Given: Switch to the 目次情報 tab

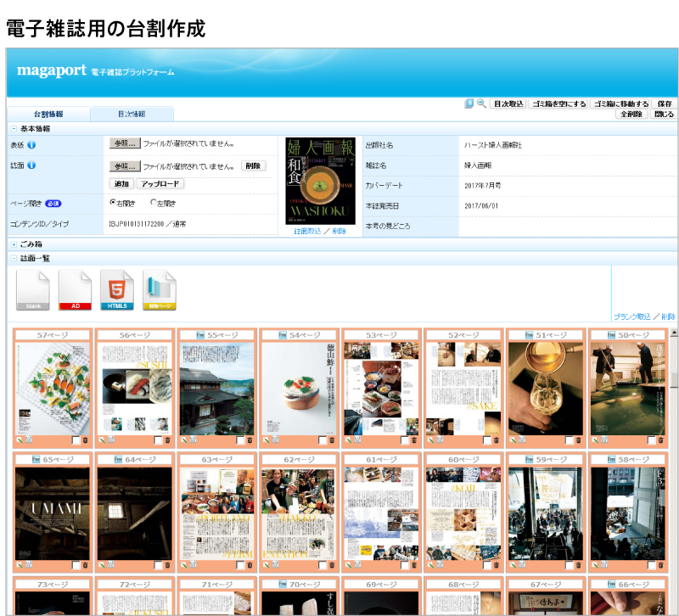Looking at the screenshot, I should (x=131, y=114).
